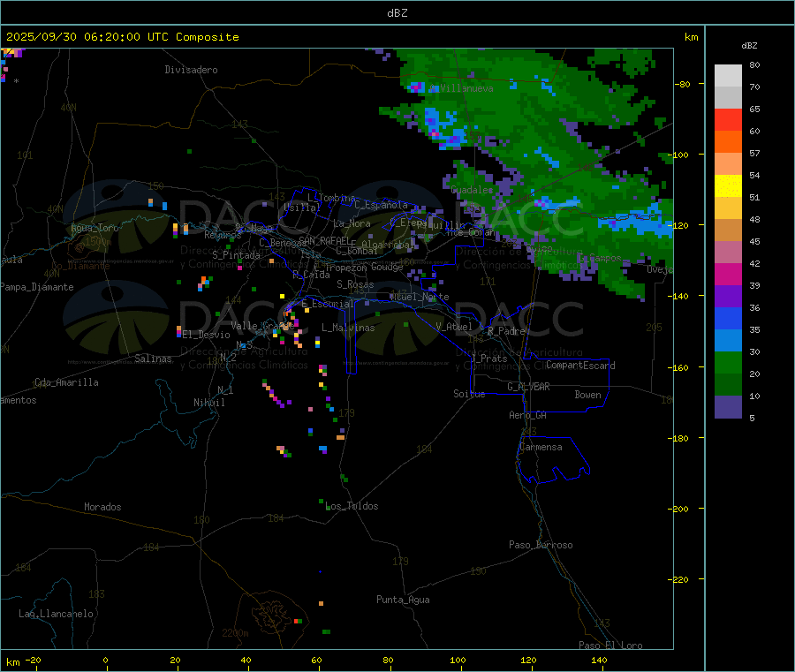
Task: Click the 'CompantEscard' map label
Action: point(580,366)
